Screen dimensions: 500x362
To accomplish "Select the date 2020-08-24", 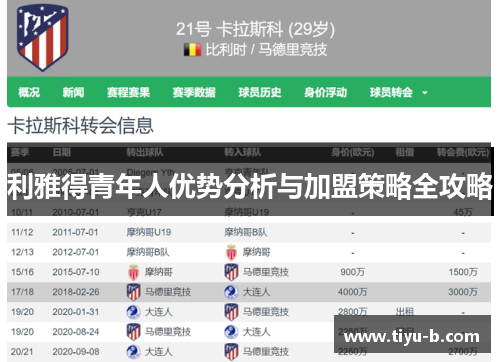I will [x=76, y=332].
